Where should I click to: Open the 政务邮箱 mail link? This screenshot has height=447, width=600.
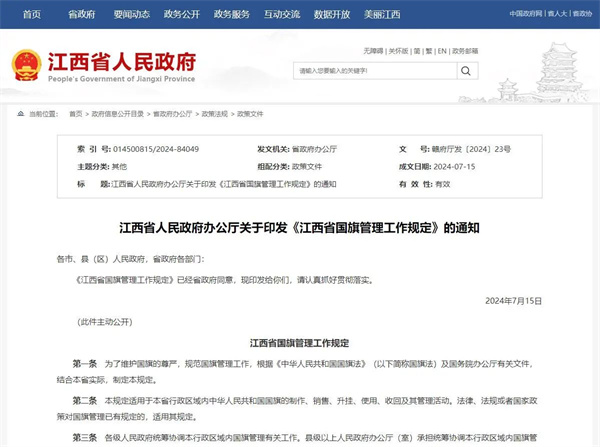tap(465, 51)
